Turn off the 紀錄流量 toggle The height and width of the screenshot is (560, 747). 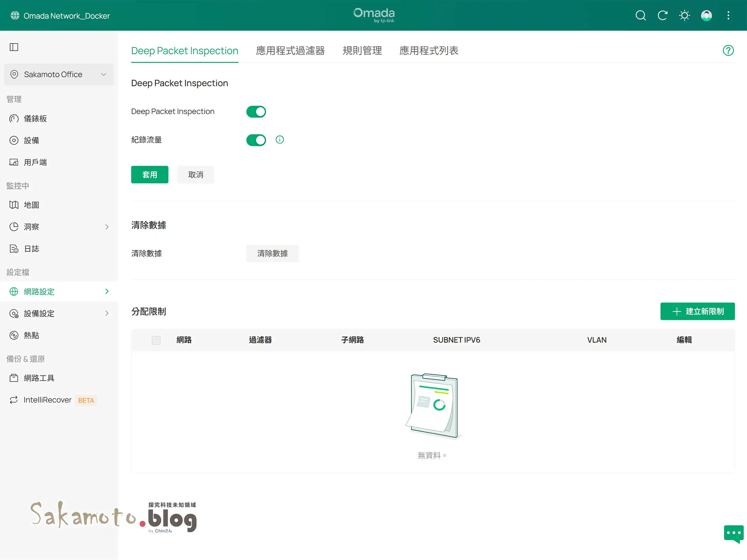pyautogui.click(x=256, y=140)
